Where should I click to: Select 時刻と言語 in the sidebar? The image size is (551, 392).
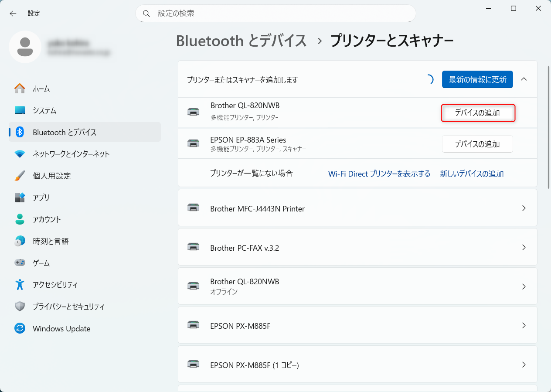[51, 241]
